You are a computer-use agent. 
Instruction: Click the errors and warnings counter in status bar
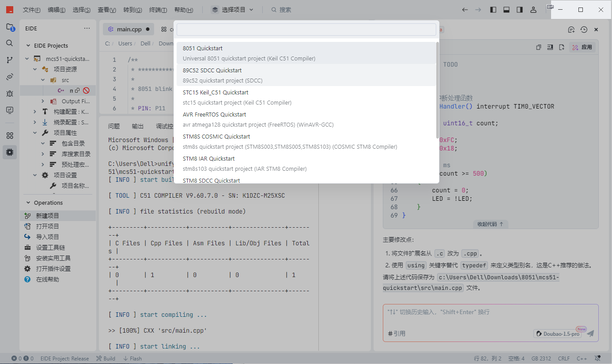[x=23, y=359]
